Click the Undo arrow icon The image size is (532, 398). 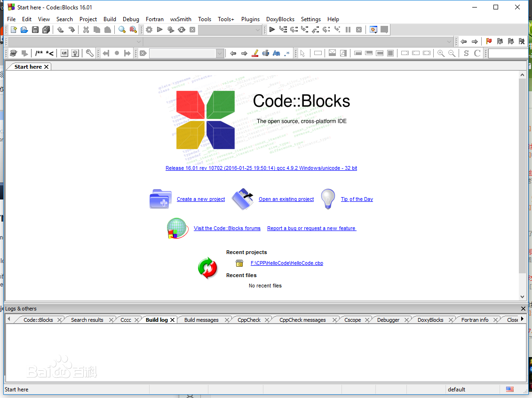tap(60, 30)
